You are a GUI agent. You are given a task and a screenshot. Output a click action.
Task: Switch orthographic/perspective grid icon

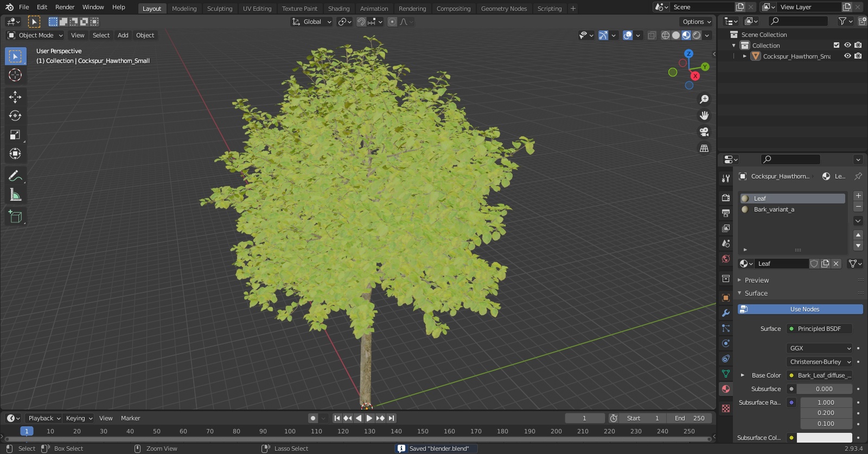(704, 148)
